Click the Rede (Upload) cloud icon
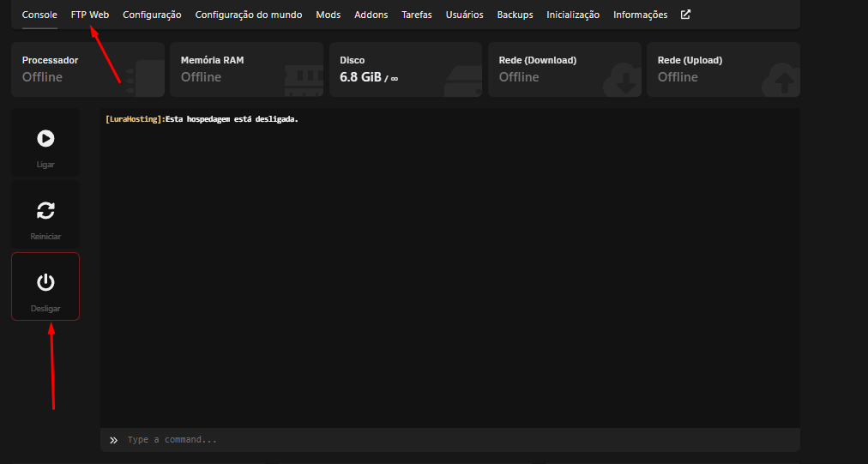Screen dimensions: 868x464 coord(780,80)
